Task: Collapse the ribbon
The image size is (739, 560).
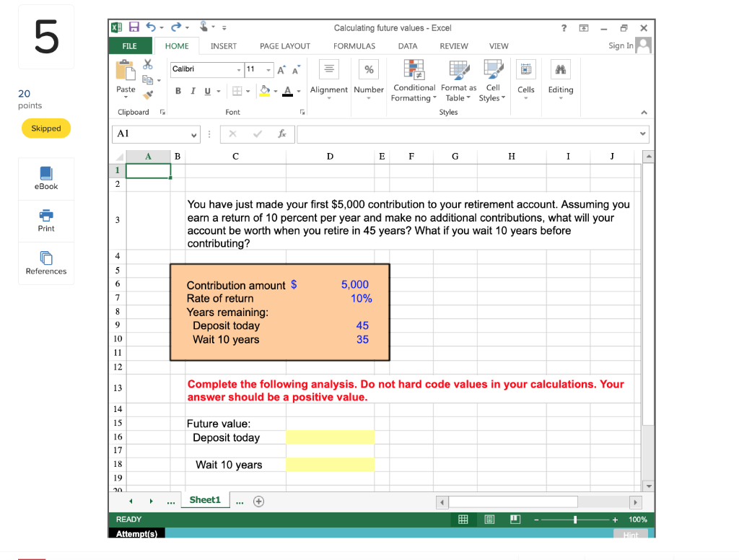Action: point(644,113)
